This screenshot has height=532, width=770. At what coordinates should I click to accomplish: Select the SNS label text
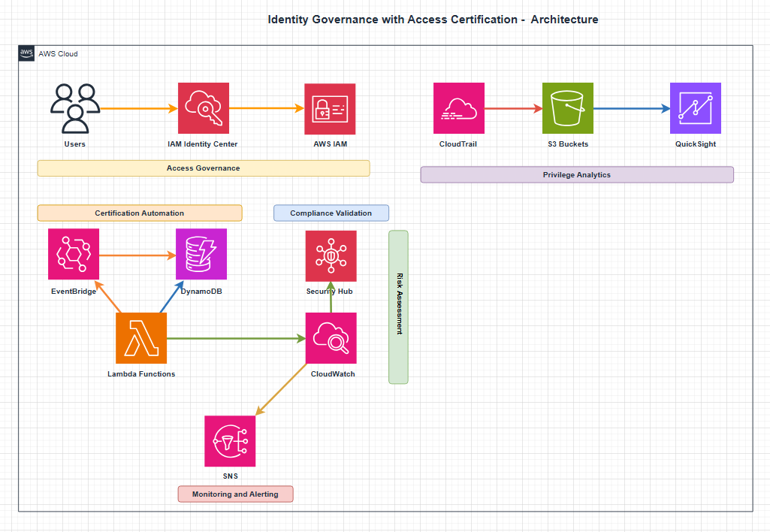click(x=230, y=476)
